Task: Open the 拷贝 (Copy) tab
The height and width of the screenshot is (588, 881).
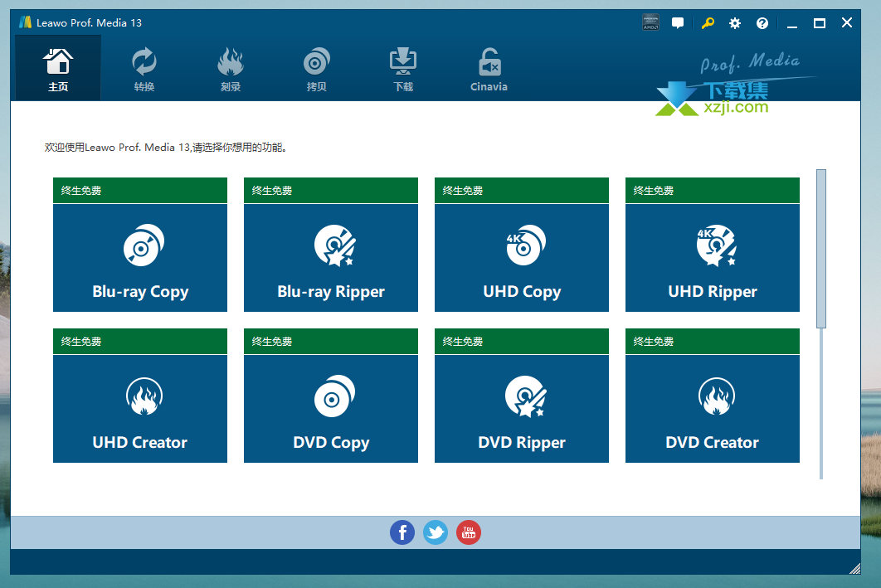Action: pos(317,70)
